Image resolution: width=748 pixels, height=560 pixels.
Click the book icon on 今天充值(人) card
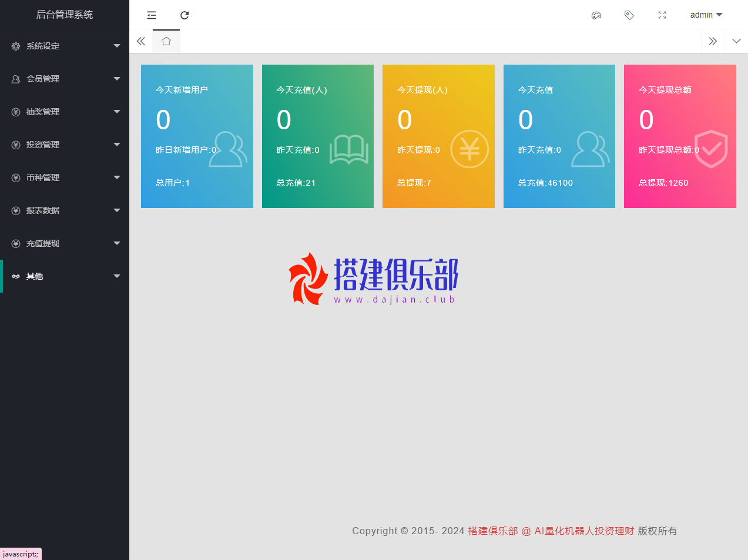click(349, 149)
